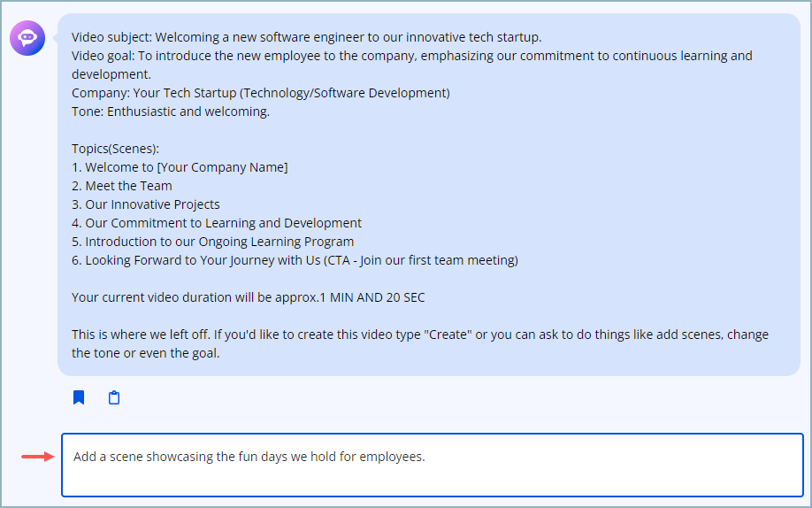Select scene 2 'Meet the Team'
Image resolution: width=812 pixels, height=508 pixels.
122,186
